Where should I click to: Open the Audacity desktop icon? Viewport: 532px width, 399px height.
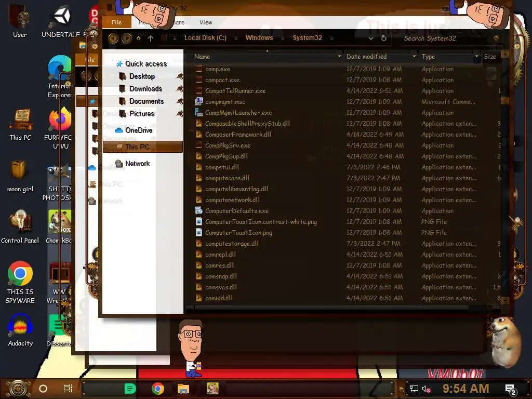pos(20,330)
